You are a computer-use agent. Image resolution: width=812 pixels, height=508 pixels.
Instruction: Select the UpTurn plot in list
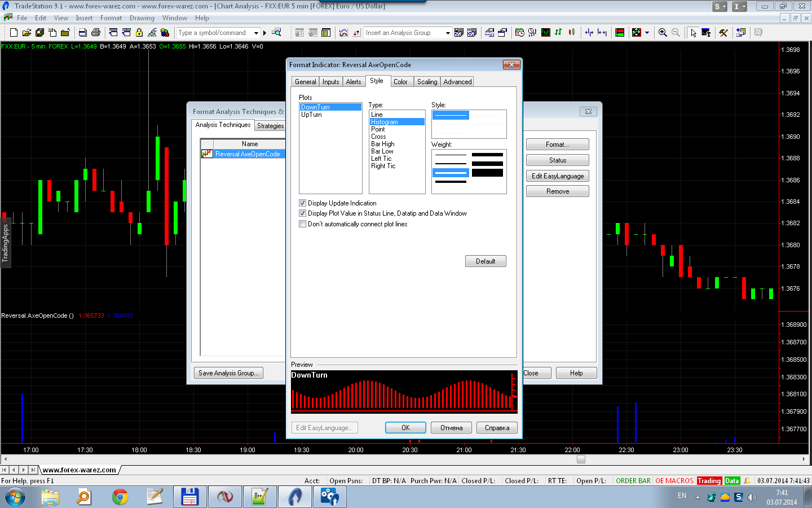312,115
